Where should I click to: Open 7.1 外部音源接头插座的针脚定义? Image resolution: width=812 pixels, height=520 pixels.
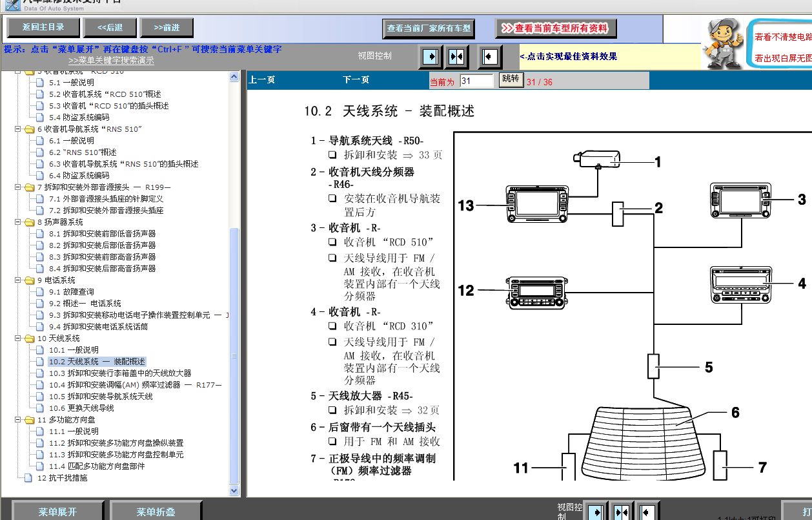(106, 199)
